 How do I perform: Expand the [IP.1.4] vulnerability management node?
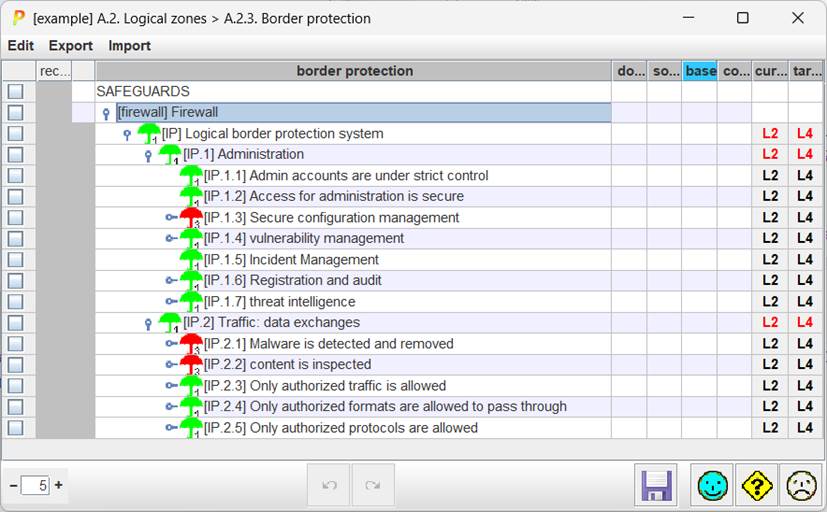pos(171,238)
